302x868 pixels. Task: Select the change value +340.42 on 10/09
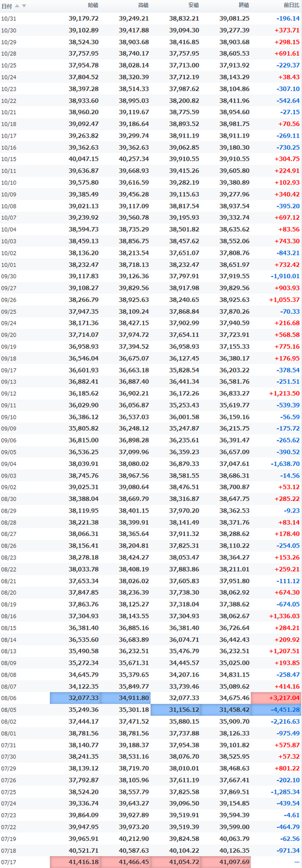[x=286, y=194]
